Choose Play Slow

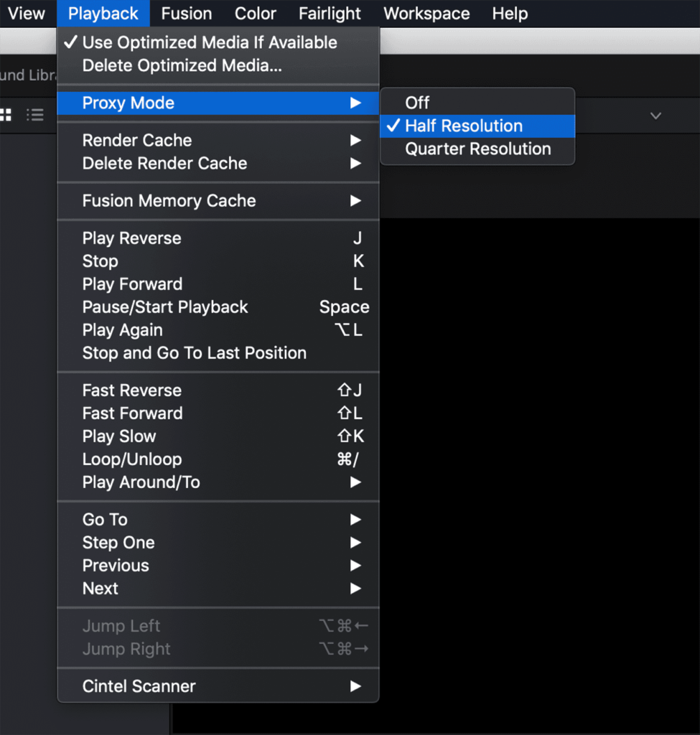click(x=218, y=436)
